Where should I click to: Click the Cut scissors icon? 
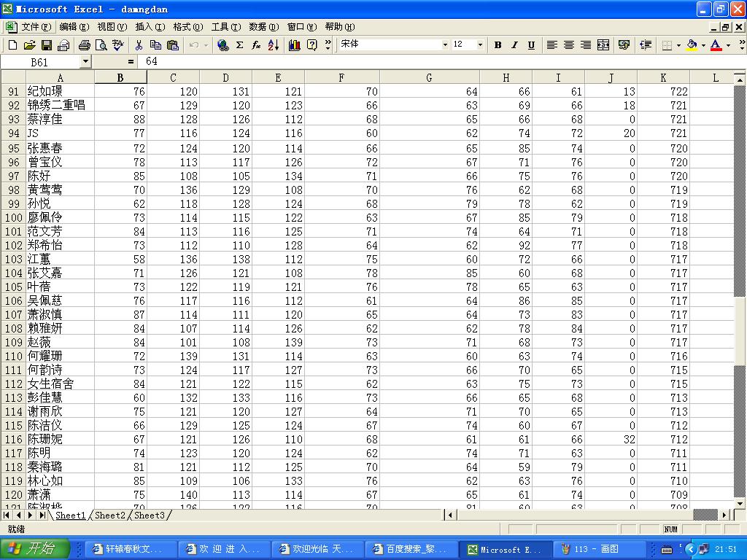click(x=139, y=45)
